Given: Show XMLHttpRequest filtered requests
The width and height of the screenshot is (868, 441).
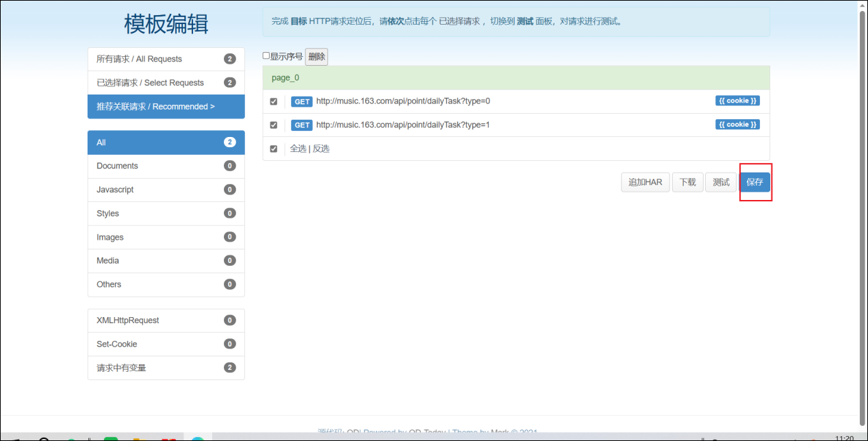Looking at the screenshot, I should click(166, 320).
